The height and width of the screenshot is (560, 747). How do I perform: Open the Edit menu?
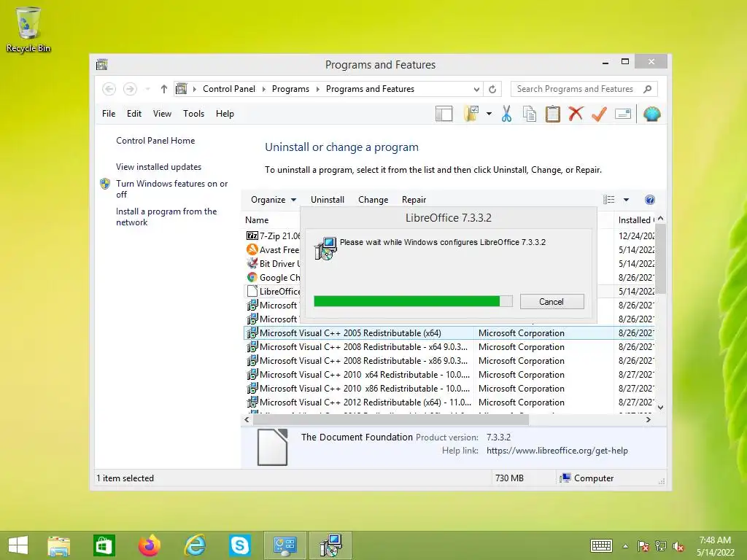coord(134,114)
